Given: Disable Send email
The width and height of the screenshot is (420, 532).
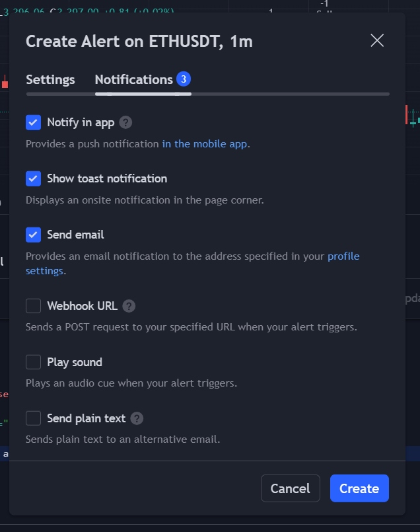Looking at the screenshot, I should coord(33,235).
